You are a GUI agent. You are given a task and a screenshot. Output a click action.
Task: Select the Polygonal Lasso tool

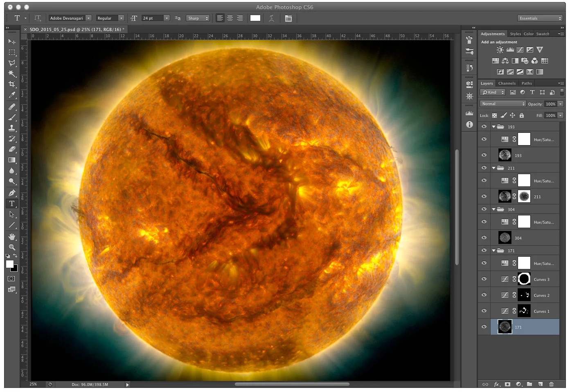coord(12,63)
